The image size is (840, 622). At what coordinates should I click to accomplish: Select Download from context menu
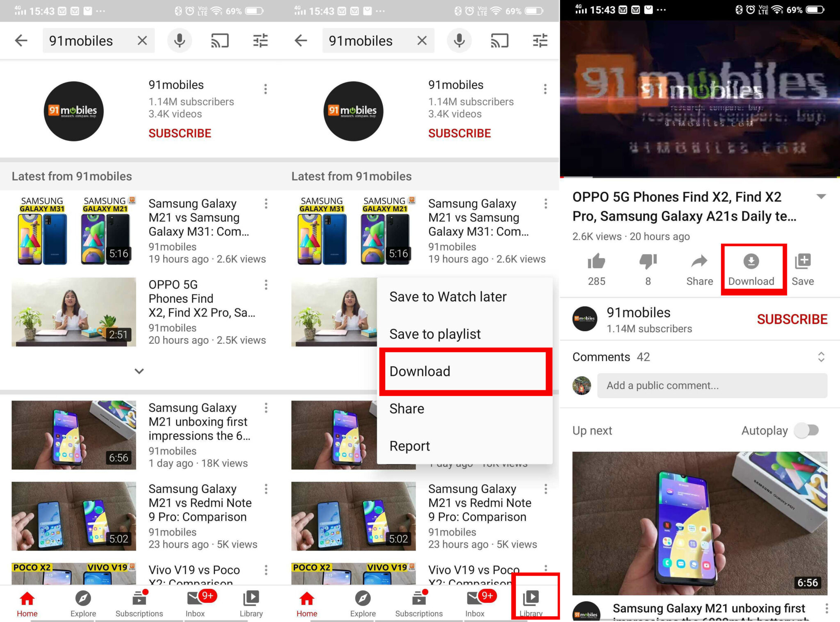[x=419, y=371]
